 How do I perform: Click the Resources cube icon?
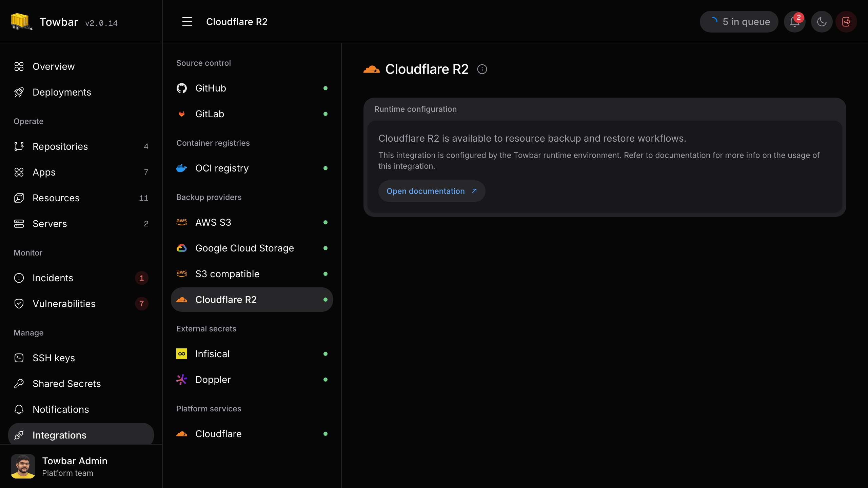point(19,198)
